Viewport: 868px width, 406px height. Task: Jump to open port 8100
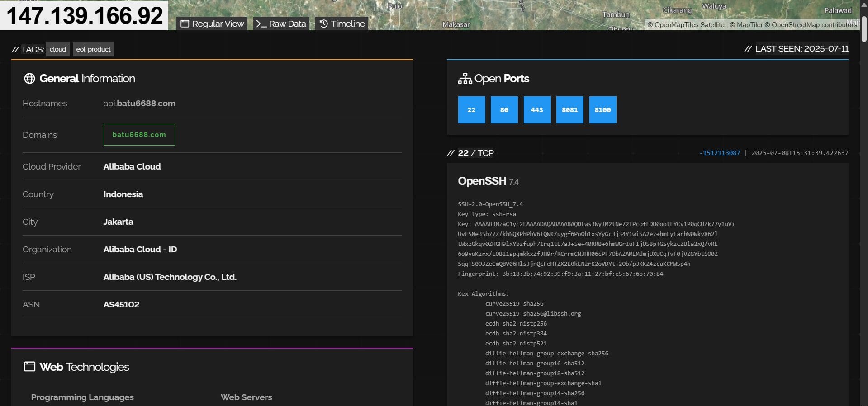(x=602, y=110)
